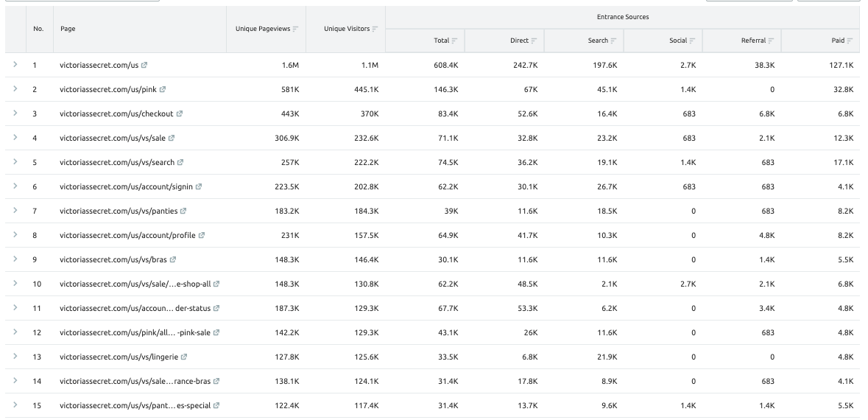Click the Referral column header label
Screen dimensions: 868x420
[x=753, y=41]
